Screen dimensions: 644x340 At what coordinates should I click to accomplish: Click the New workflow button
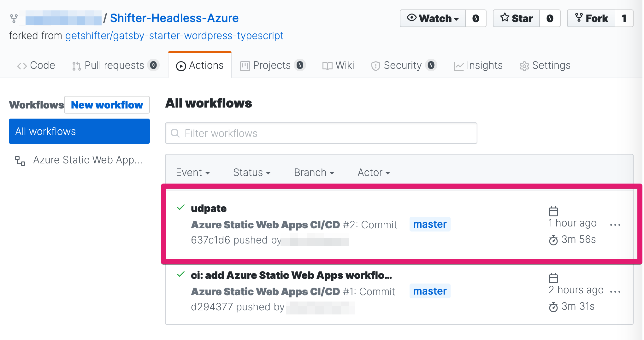tap(107, 105)
